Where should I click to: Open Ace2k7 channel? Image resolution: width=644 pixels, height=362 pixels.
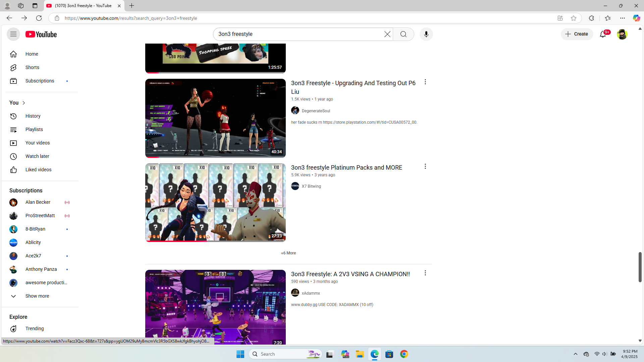pos(40,256)
